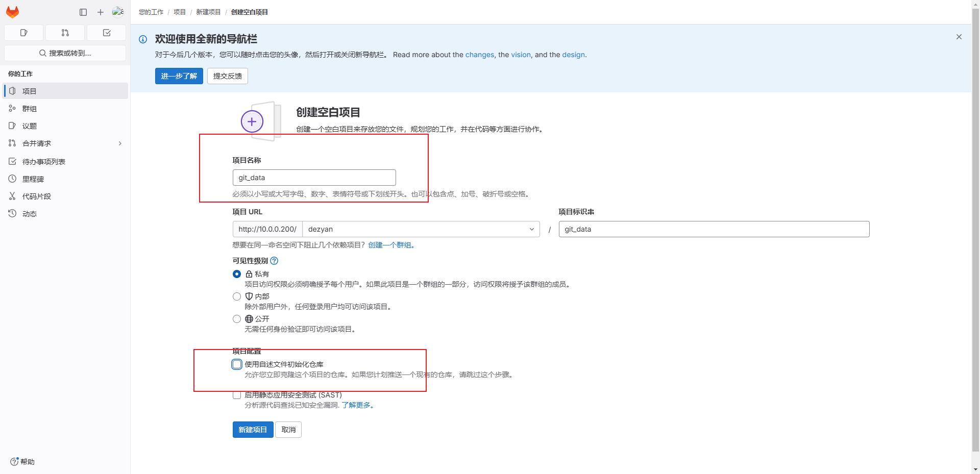Enable the SAST static testing checkbox
Image resolution: width=980 pixels, height=474 pixels.
tap(237, 395)
